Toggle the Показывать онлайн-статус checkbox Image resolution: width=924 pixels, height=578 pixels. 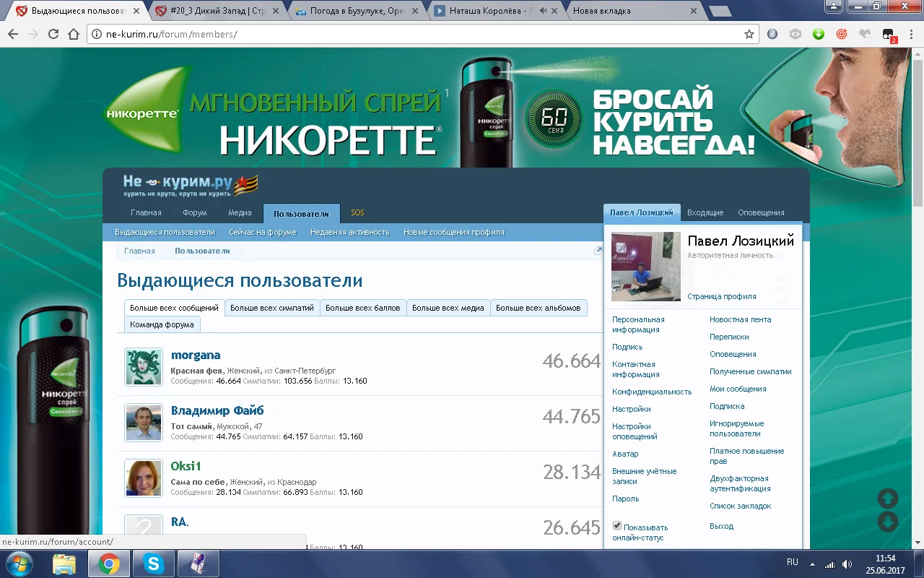coord(617,526)
